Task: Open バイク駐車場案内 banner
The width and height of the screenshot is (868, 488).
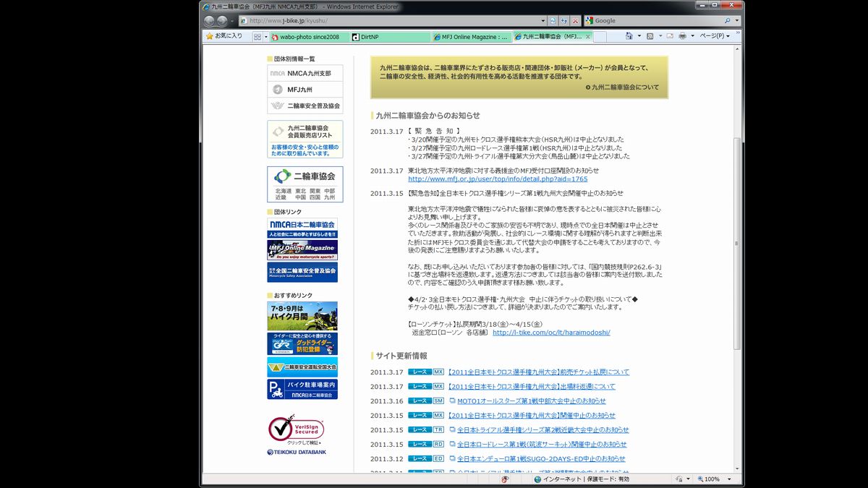Action: pos(302,389)
